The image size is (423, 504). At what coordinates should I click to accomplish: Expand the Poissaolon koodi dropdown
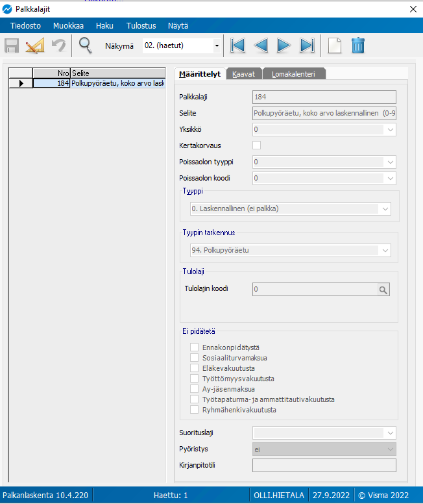391,179
